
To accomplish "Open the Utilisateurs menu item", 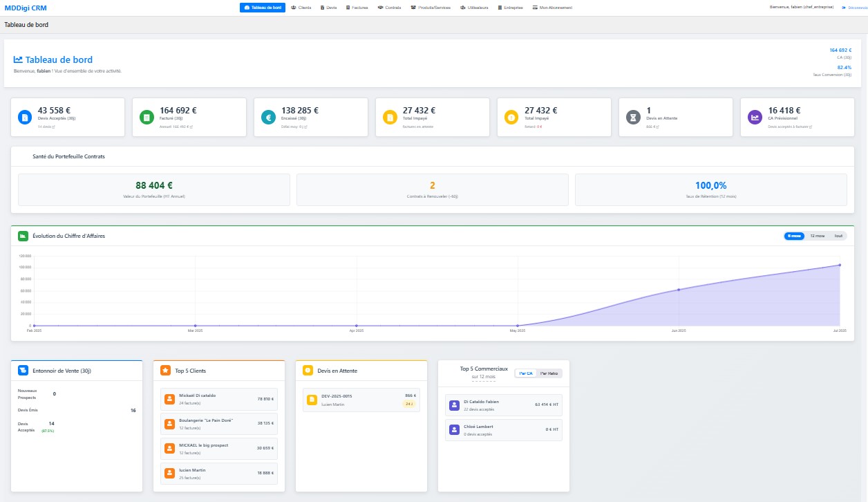I will pyautogui.click(x=474, y=8).
